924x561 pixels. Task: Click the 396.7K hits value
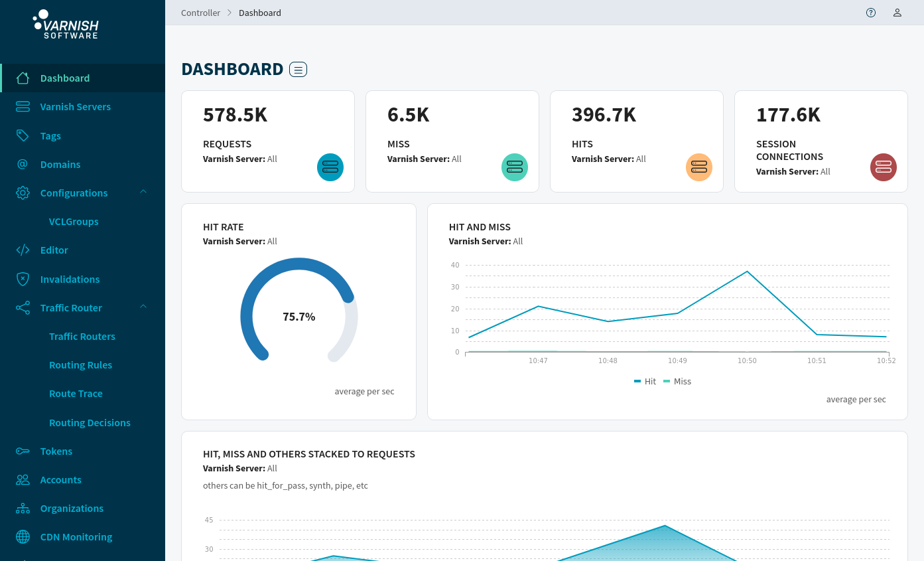[604, 115]
